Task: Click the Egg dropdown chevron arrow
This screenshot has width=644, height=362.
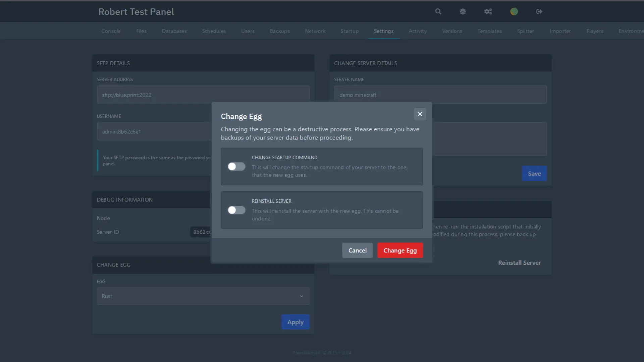Action: (x=302, y=296)
